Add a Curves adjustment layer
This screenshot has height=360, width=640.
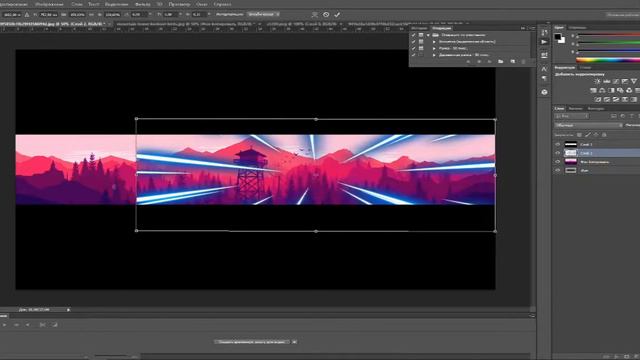pos(616,81)
